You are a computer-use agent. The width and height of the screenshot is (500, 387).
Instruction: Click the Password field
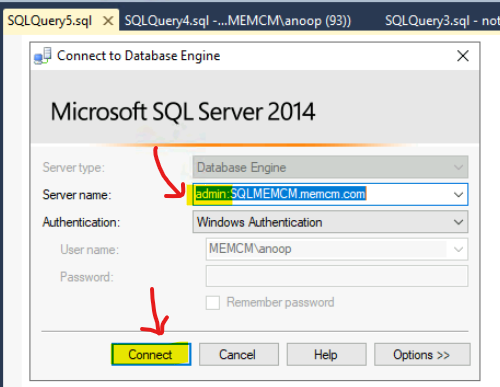(x=337, y=276)
